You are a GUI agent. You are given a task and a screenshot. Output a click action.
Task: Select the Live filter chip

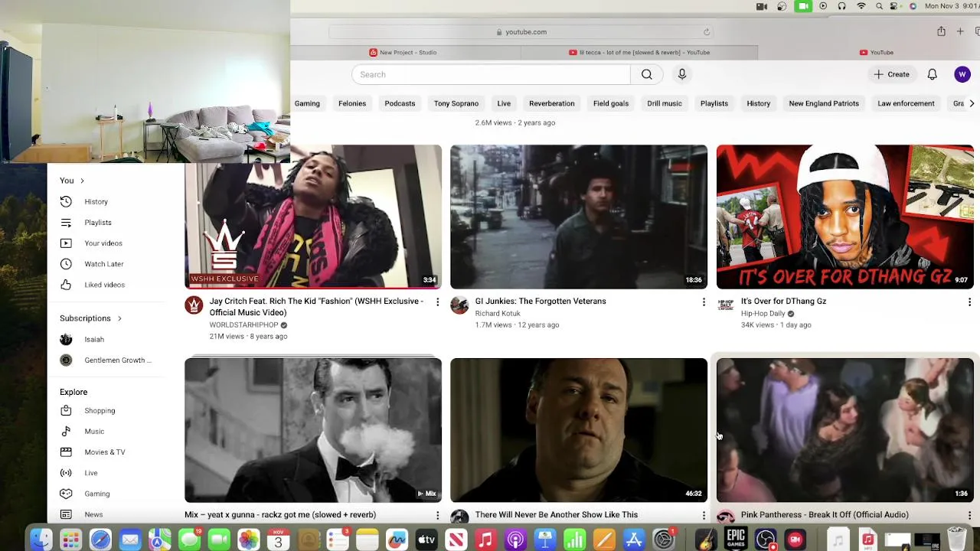tap(504, 103)
